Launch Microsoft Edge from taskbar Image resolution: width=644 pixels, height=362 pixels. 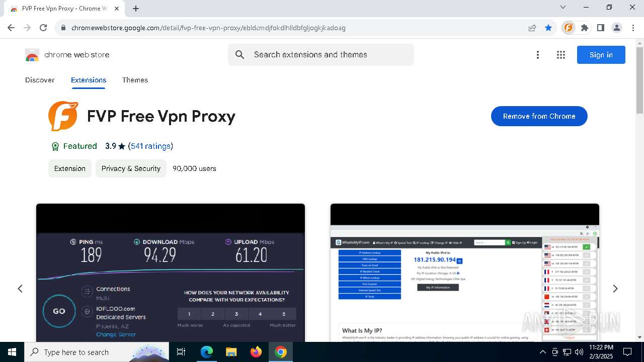[x=207, y=352]
